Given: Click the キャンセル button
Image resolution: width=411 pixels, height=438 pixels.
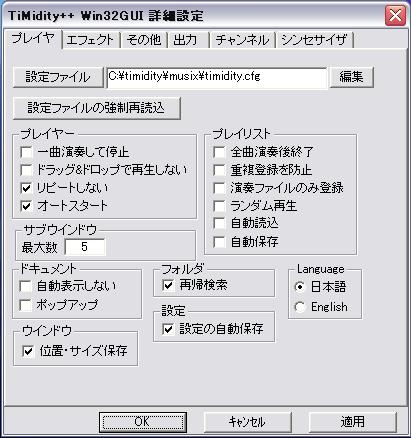Looking at the screenshot, I should [247, 422].
